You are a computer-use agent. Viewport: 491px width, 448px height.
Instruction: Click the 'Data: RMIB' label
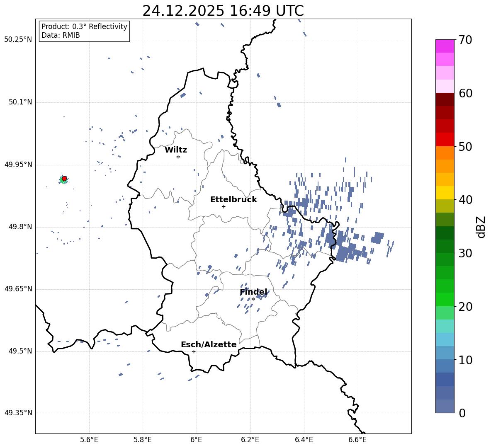pyautogui.click(x=61, y=35)
